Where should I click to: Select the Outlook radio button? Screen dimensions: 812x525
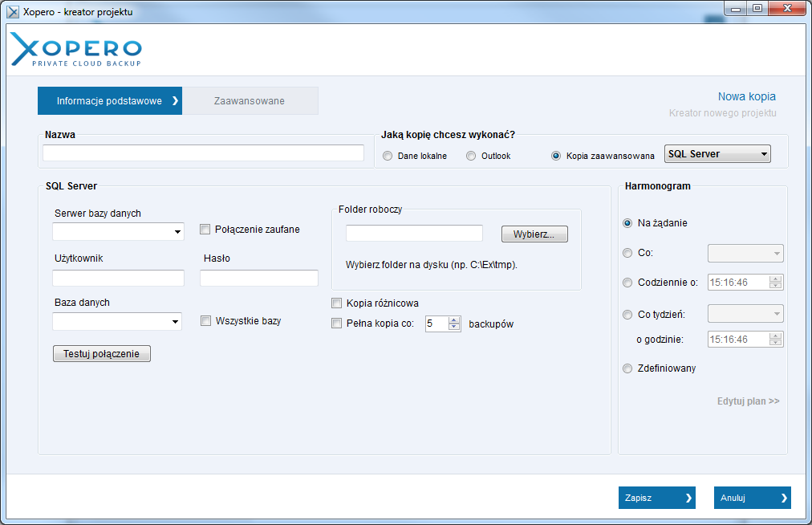(471, 156)
